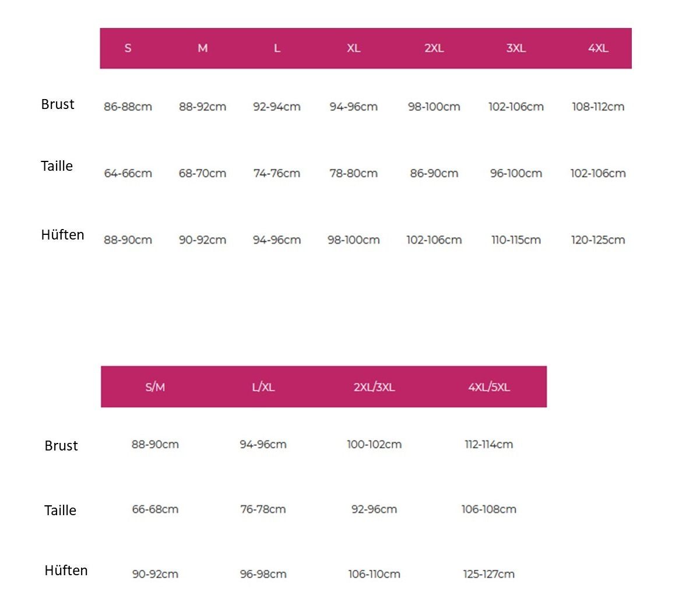This screenshot has width=693, height=616.
Task: Click the 2XL/3XL column header
Action: point(374,387)
